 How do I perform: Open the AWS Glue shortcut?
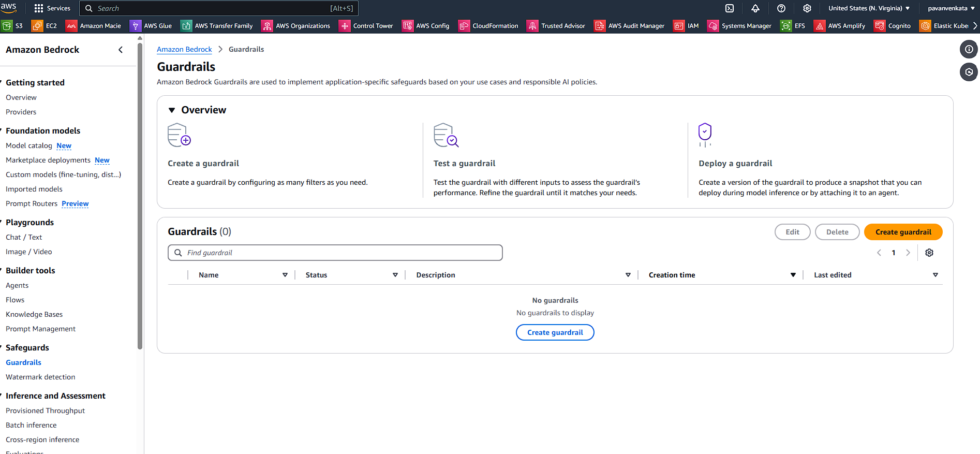pos(151,26)
